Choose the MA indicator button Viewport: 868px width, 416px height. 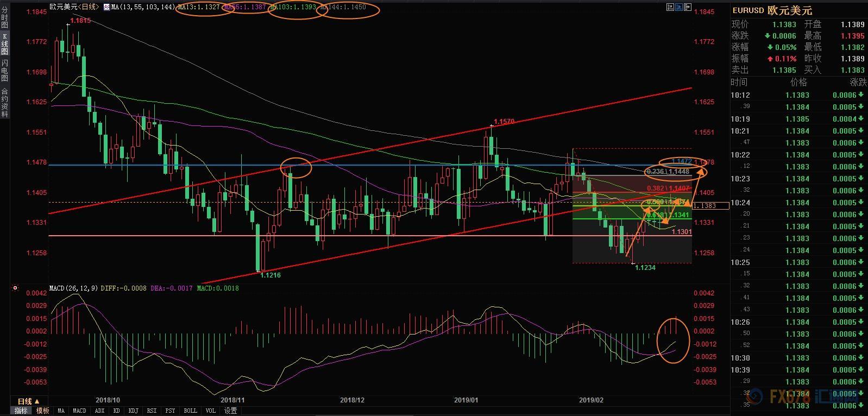[x=61, y=411]
